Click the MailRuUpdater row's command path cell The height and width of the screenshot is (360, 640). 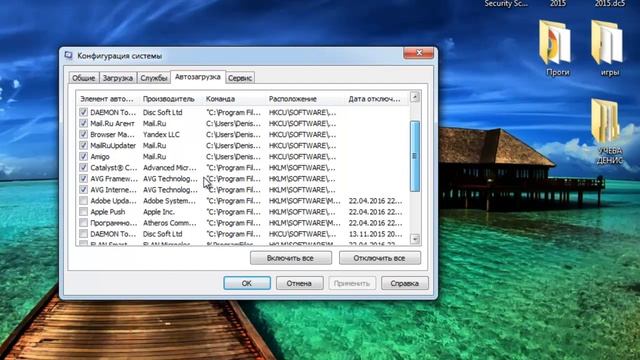(x=233, y=145)
